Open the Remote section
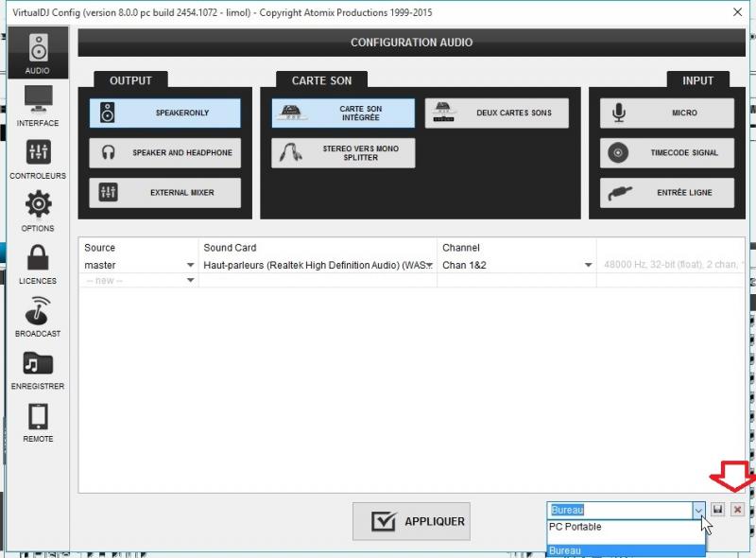 [38, 421]
